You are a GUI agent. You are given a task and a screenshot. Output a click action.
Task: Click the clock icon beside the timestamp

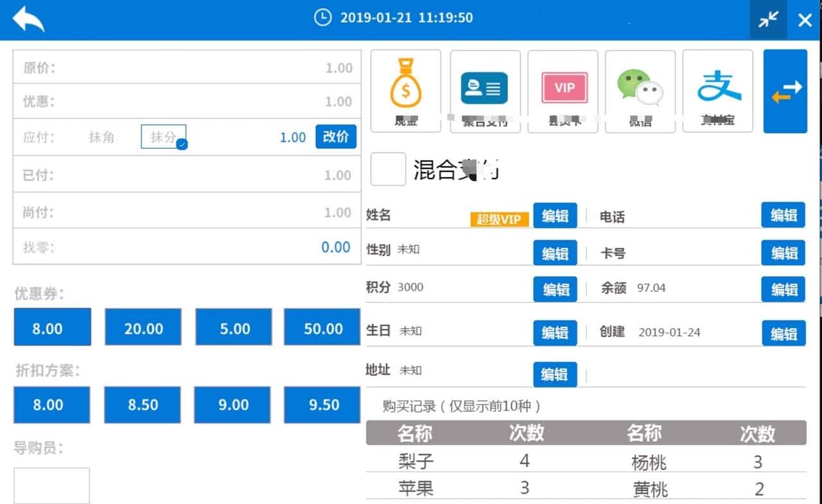tap(324, 19)
